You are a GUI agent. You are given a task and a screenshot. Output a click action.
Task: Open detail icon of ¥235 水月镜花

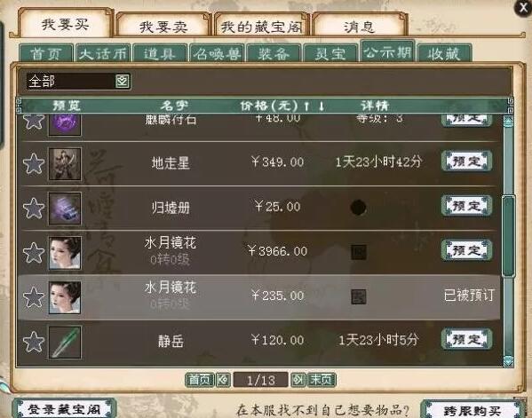click(x=358, y=297)
